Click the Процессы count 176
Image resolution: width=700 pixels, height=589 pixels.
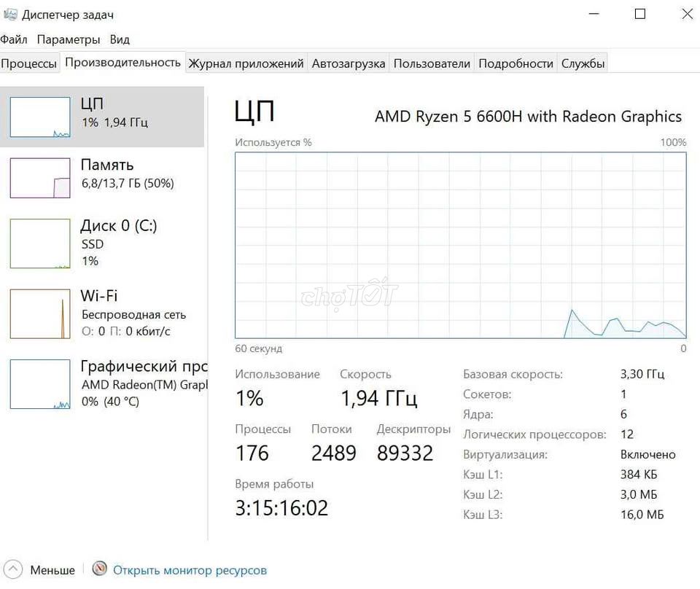252,453
